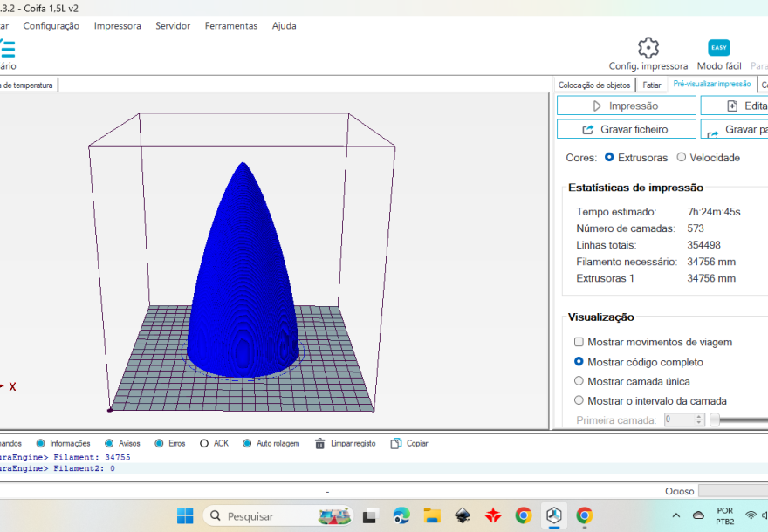768x532 pixels.
Task: Open the Ajuda menu
Action: pyautogui.click(x=285, y=26)
